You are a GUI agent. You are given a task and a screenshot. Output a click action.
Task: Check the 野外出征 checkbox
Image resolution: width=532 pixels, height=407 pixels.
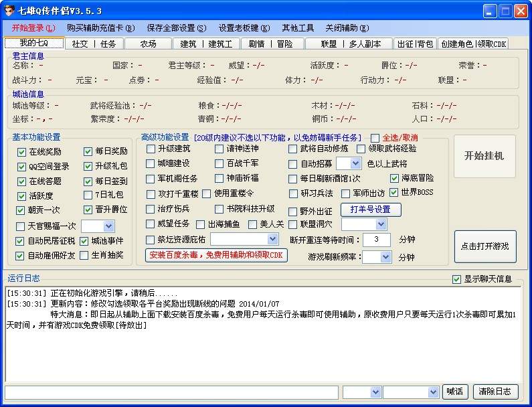(292, 212)
